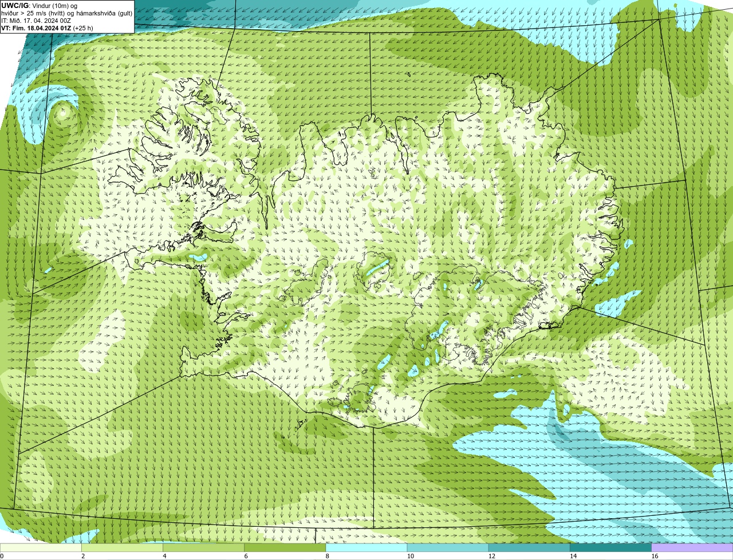Screen dimensions: 733x560
Task: Click the legend scale label "0"
Action: [x=2, y=556]
